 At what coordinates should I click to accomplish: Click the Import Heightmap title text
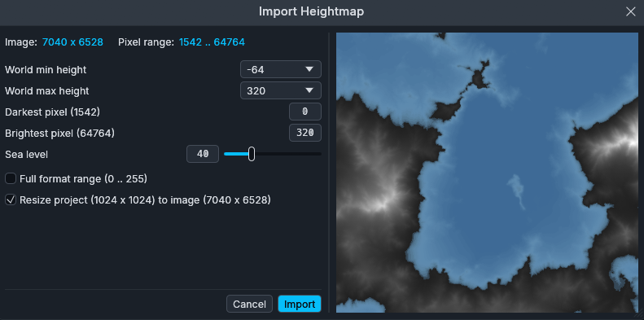tap(311, 11)
